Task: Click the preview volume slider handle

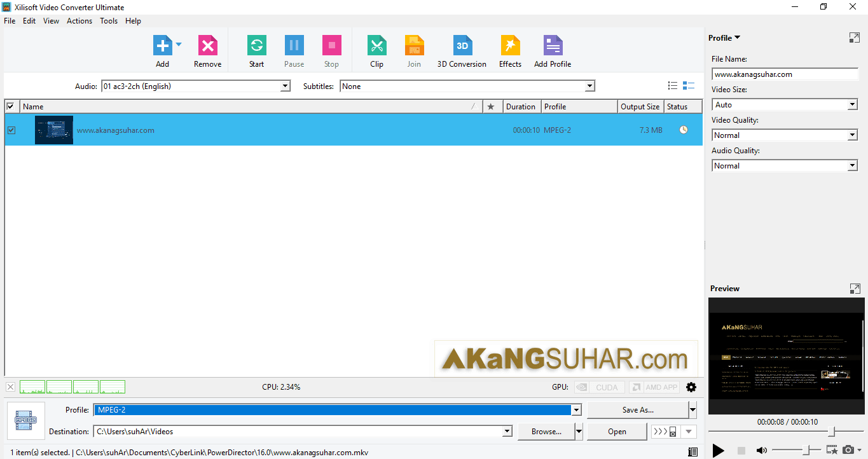Action: point(806,450)
